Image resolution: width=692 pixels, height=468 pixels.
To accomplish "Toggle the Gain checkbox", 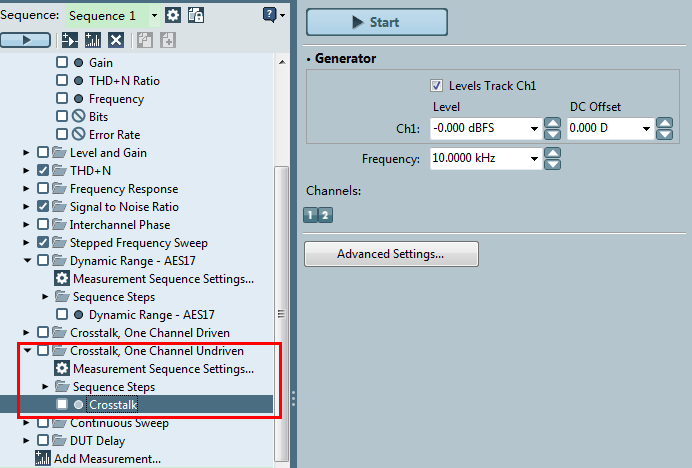I will [62, 62].
